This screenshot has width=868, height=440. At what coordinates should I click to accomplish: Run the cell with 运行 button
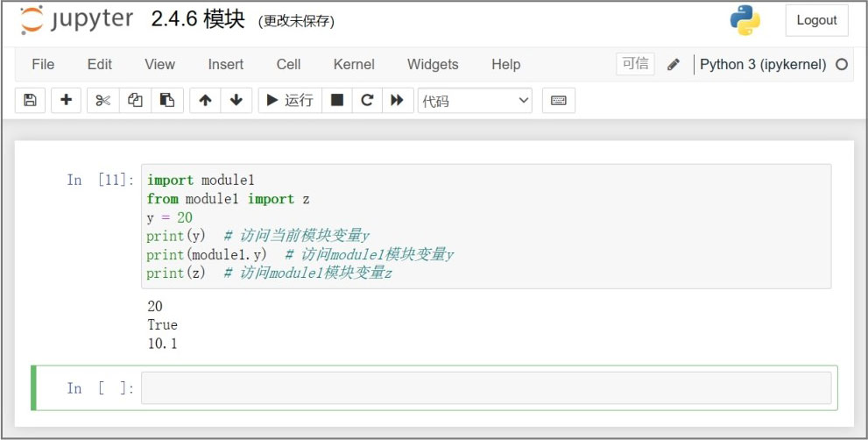(x=290, y=100)
